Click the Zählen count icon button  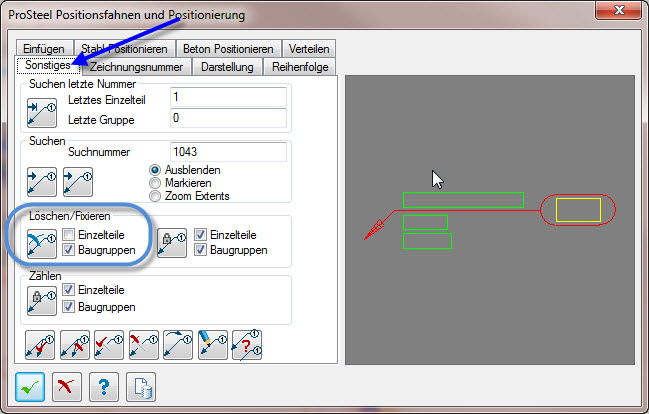pos(42,301)
